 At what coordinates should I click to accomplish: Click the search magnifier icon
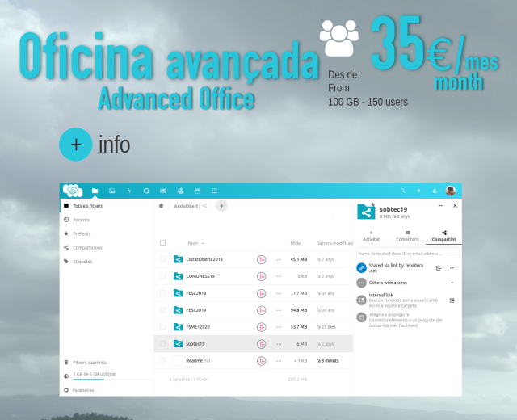click(402, 191)
